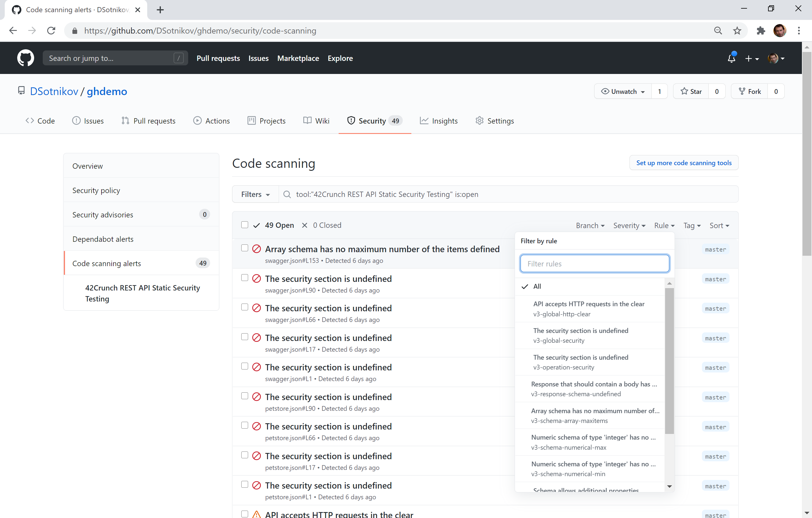Choose the v3-global-http-clear rule

tap(589, 308)
